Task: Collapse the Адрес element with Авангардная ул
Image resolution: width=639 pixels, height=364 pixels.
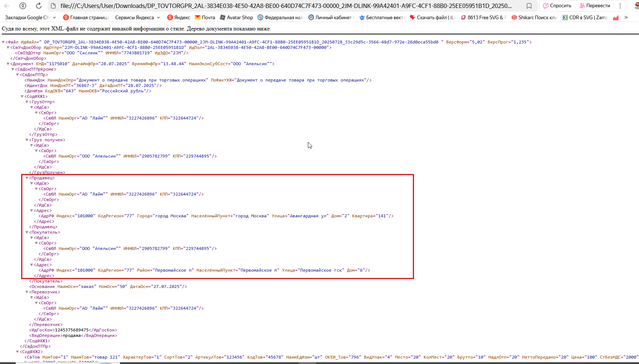Action: (x=32, y=210)
